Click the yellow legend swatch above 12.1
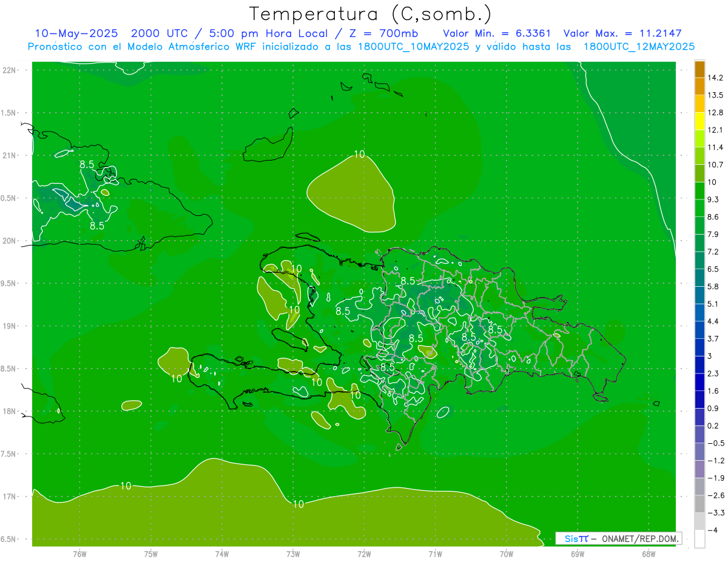 pyautogui.click(x=699, y=121)
